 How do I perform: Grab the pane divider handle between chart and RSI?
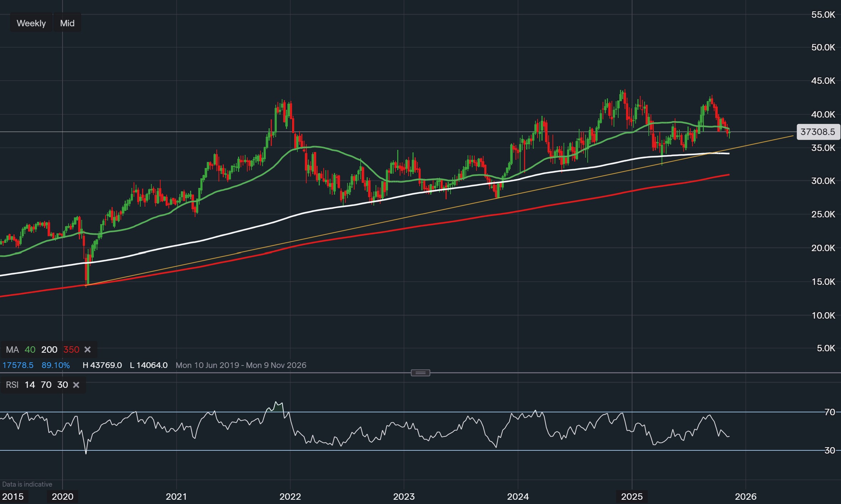pyautogui.click(x=420, y=373)
